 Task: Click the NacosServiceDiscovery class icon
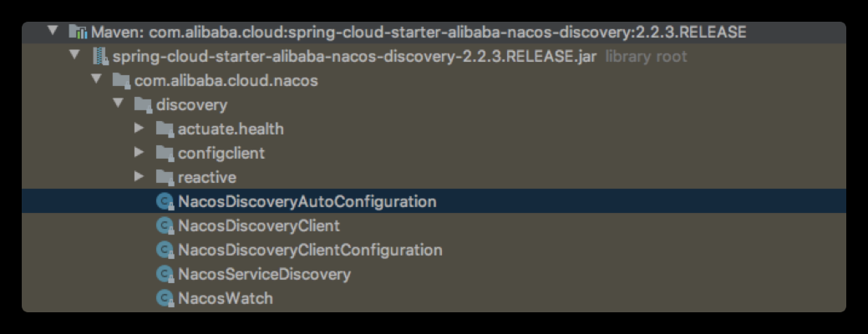(165, 274)
